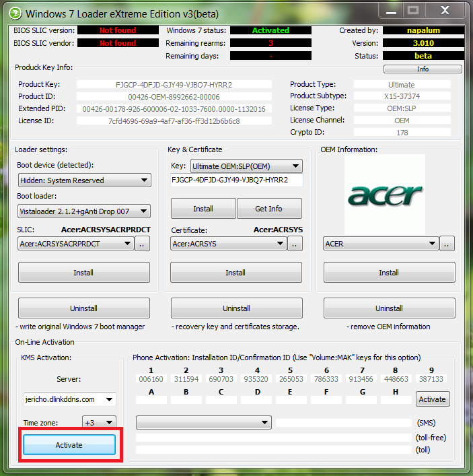The image size is (473, 476).
Task: Open the SLIC Acer:ACRSYSACRPRDCT dropdown
Action: [76, 244]
